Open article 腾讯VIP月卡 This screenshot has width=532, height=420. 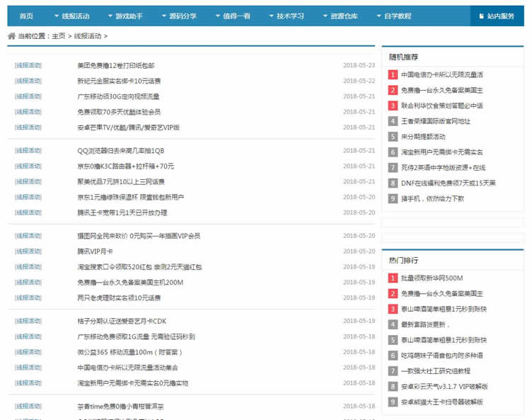[x=95, y=251]
